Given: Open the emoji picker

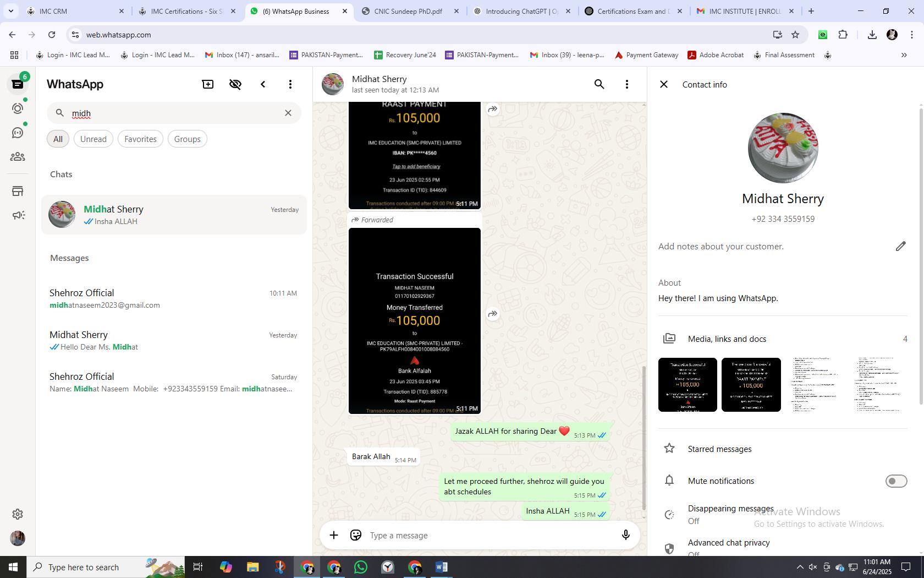Looking at the screenshot, I should [x=356, y=535].
